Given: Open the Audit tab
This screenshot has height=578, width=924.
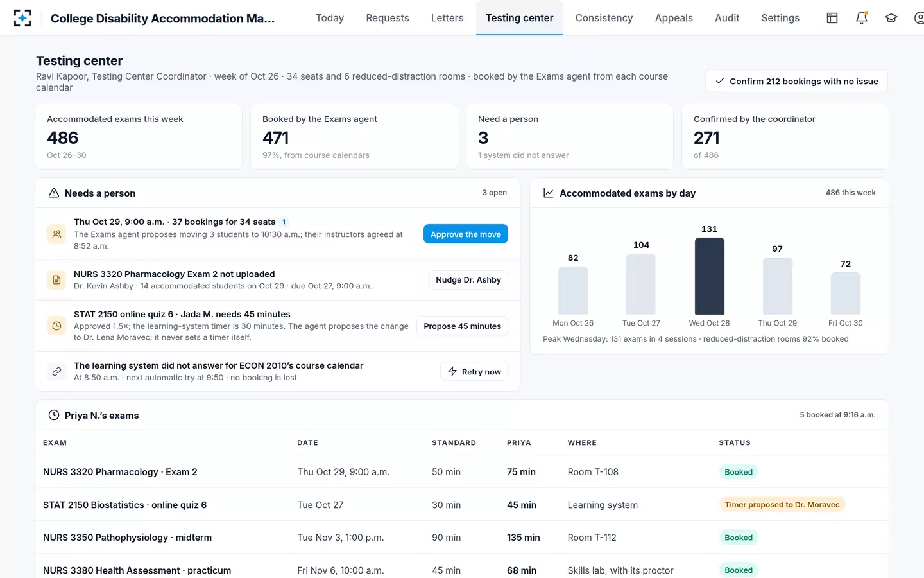Looking at the screenshot, I should click(x=727, y=18).
